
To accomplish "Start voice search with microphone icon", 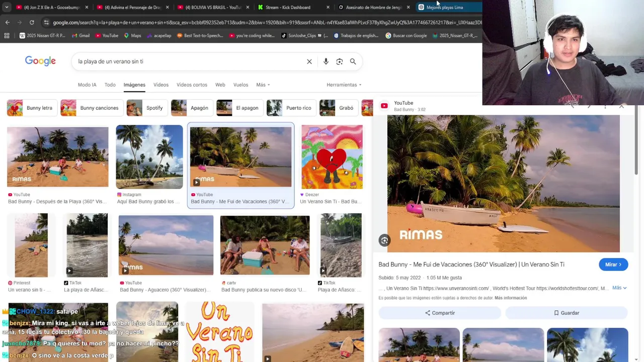I will click(326, 61).
